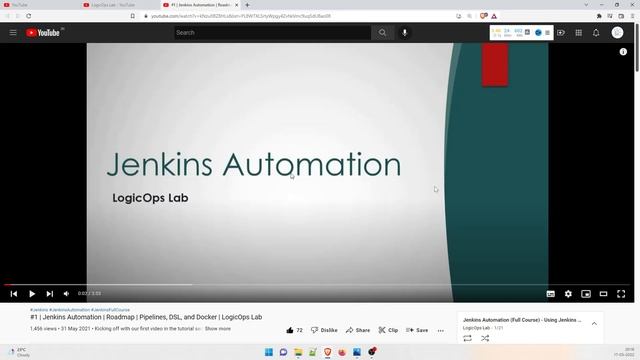Click the Dislike button

324,330
